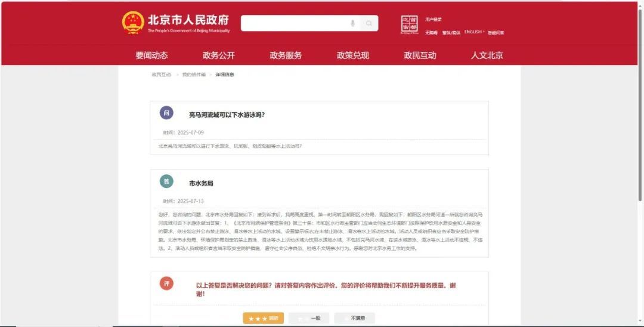Viewport: 644px width, 327px height.
Task: Go to the 政民互动 navigation tab
Action: point(420,55)
